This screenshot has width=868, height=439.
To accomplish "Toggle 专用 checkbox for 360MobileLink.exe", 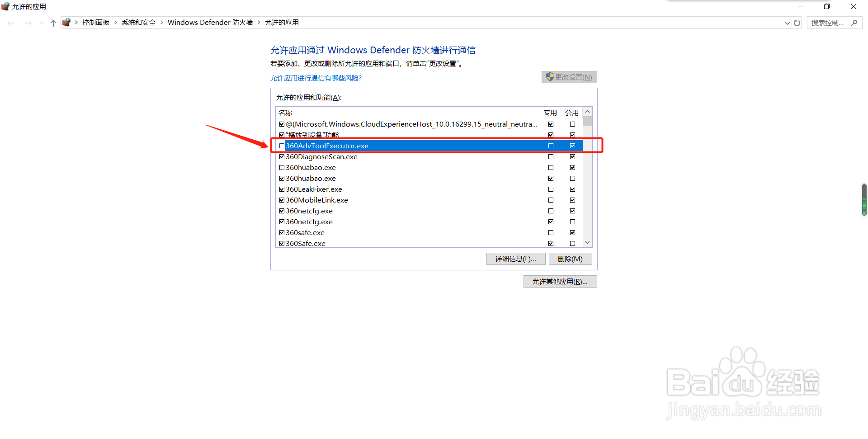I will click(551, 200).
